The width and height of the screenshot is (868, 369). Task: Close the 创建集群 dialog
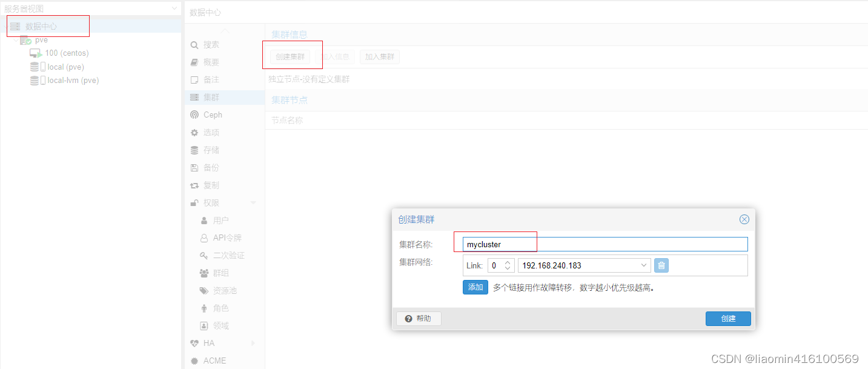click(744, 219)
